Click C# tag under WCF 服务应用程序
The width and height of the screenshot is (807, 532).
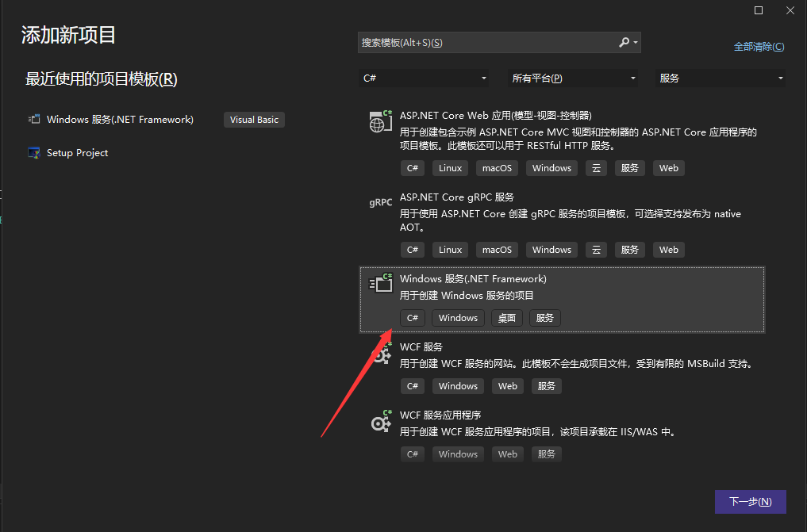(x=413, y=454)
